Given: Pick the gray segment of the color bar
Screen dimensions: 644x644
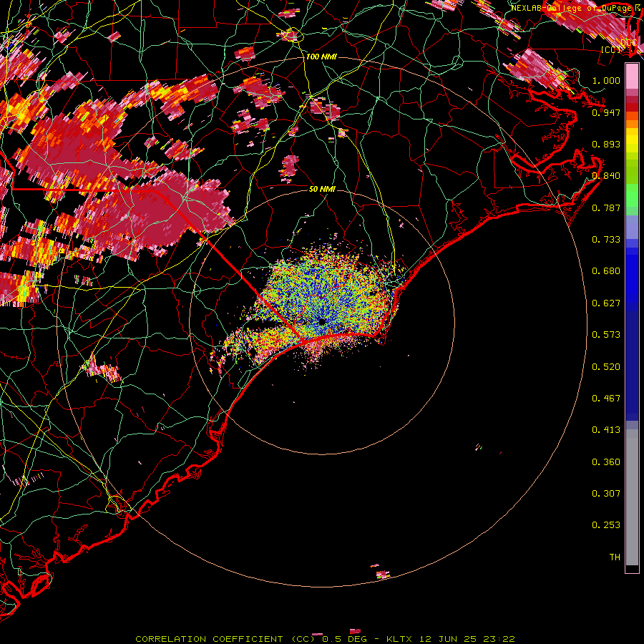Looking at the screenshot, I should (x=632, y=497).
